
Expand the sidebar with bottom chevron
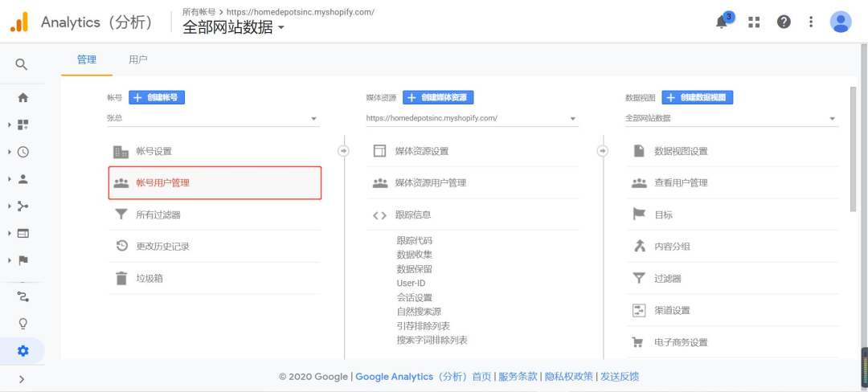pos(22,379)
